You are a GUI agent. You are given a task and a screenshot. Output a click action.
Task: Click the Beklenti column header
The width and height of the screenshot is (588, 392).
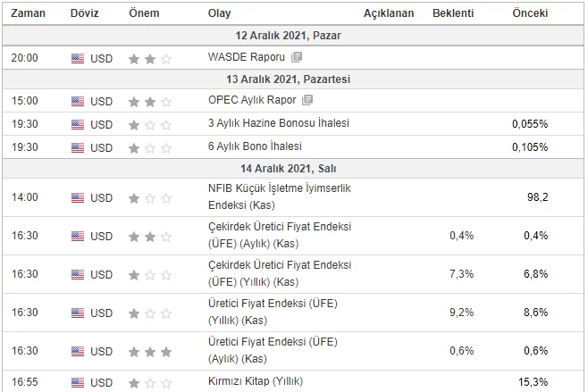pos(453,13)
